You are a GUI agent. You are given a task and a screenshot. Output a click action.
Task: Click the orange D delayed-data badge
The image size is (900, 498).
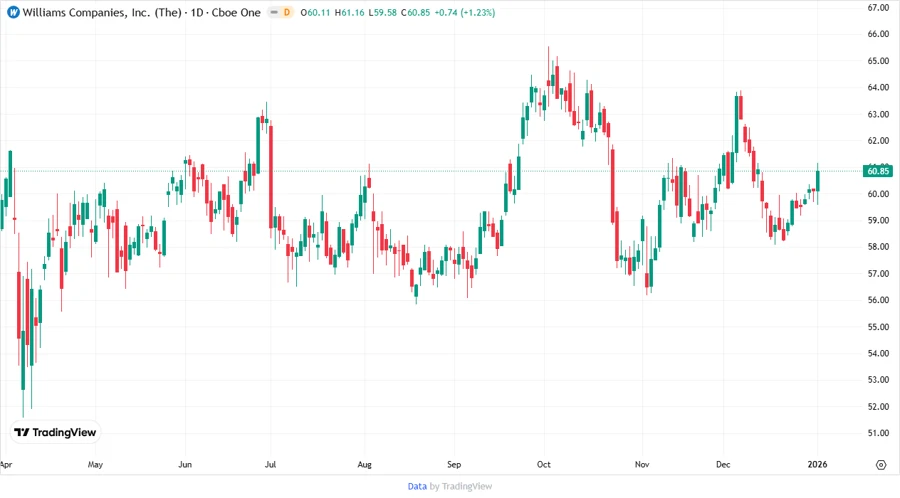[x=286, y=13]
